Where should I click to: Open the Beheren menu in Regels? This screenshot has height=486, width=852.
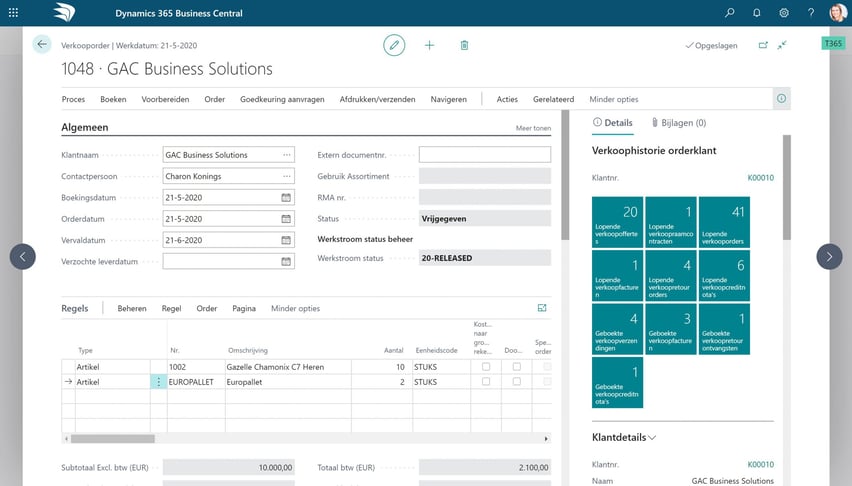132,308
